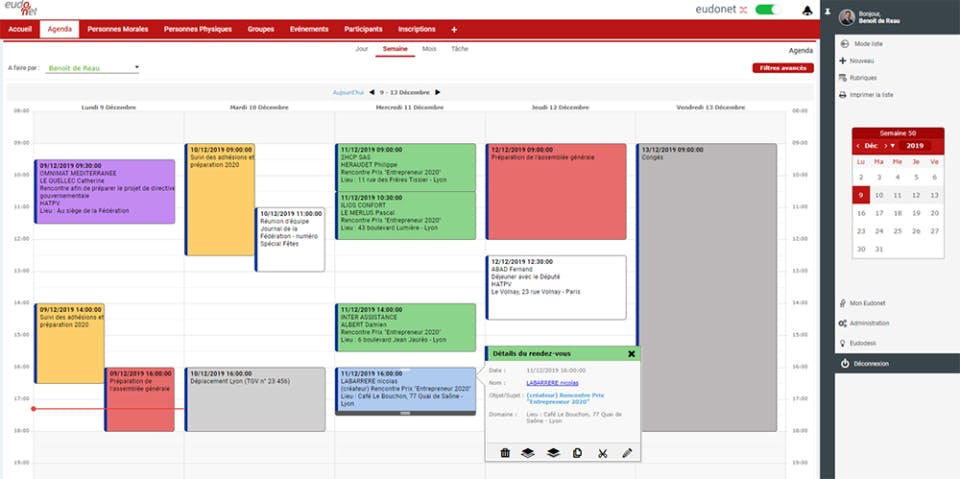The image size is (960, 479).
Task: Expand the month dropdown arrow in mini calendar
Action: tap(893, 146)
